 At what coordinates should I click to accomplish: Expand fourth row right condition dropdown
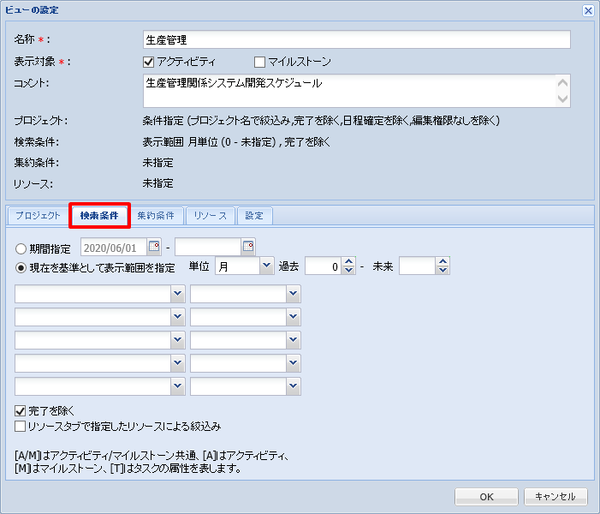tap(293, 363)
